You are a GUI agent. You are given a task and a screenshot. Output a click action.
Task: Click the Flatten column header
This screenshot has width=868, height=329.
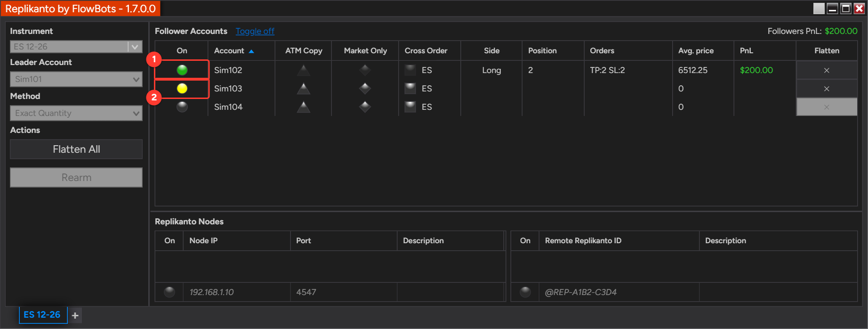tap(827, 50)
